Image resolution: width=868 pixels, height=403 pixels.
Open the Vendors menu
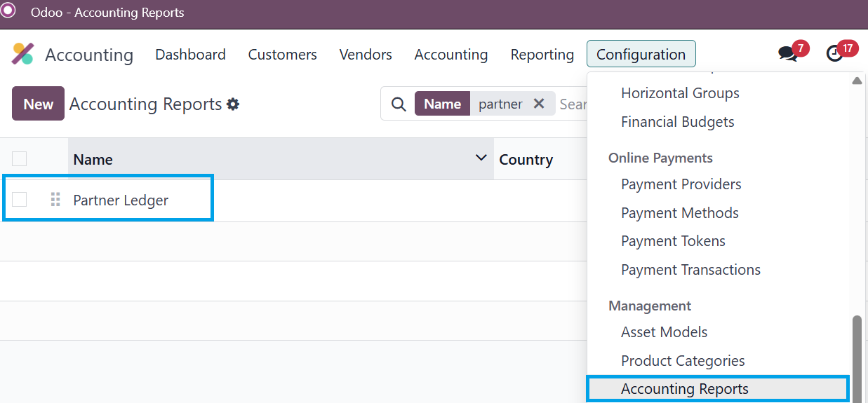pyautogui.click(x=366, y=55)
